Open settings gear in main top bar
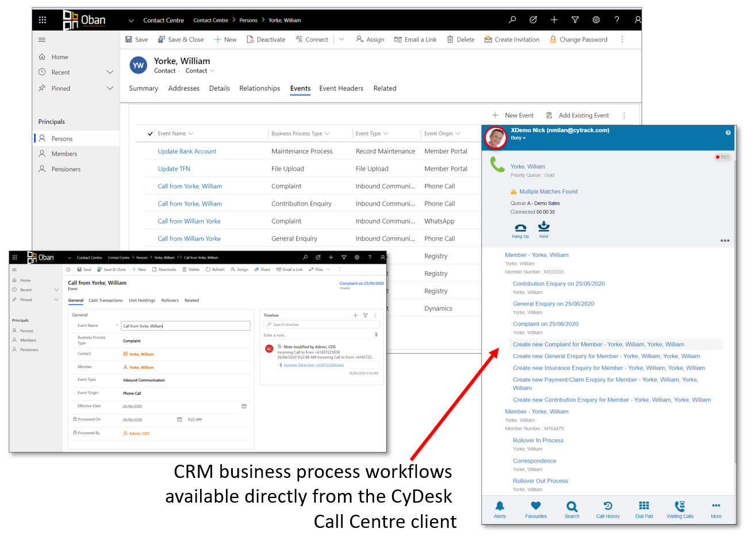Screen dimensions: 756x540 pyautogui.click(x=596, y=20)
